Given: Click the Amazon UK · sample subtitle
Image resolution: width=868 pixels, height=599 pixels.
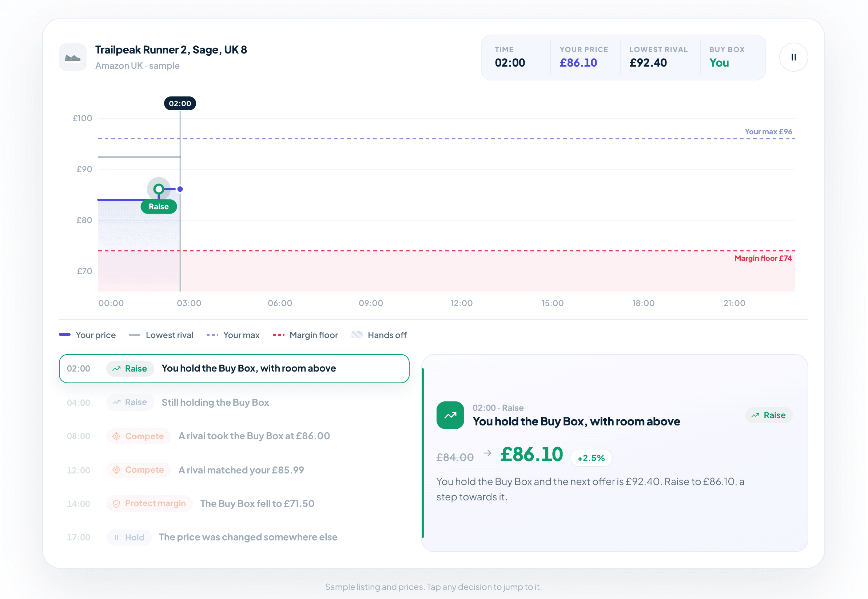Looking at the screenshot, I should pos(137,66).
